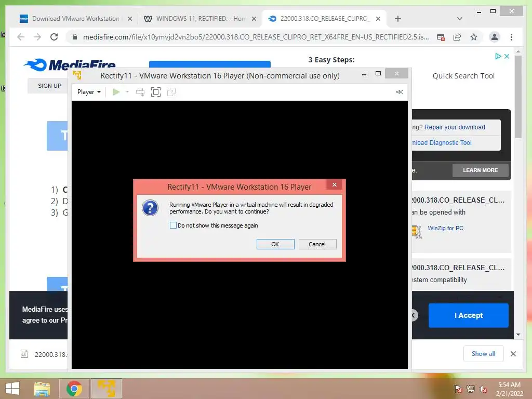The image size is (532, 399).
Task: Check Do not show this message again
Action: (x=173, y=225)
